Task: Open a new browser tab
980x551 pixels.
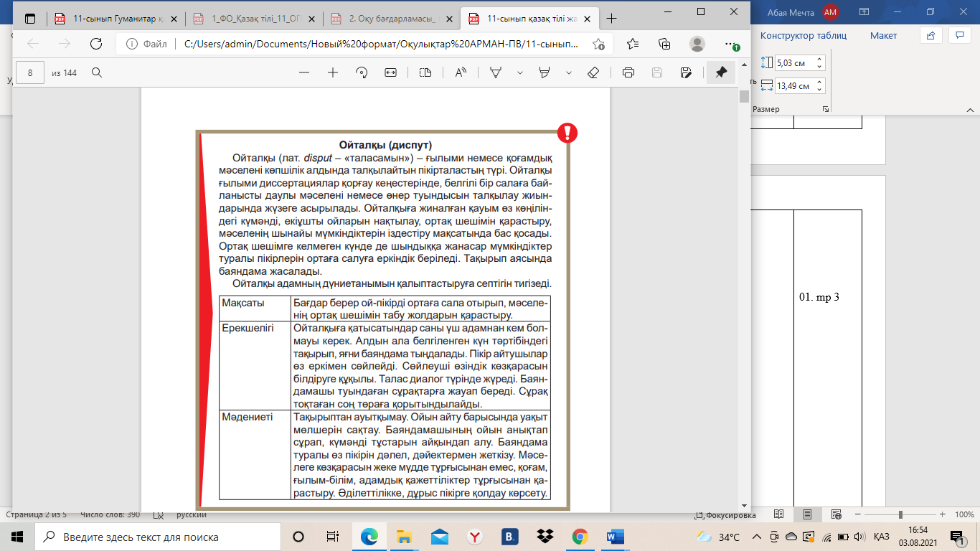Action: click(611, 19)
